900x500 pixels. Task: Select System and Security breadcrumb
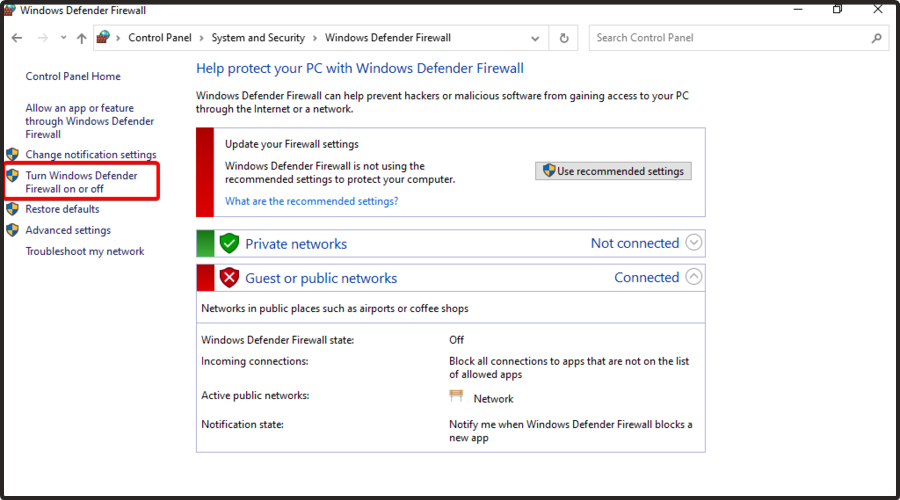(x=258, y=38)
